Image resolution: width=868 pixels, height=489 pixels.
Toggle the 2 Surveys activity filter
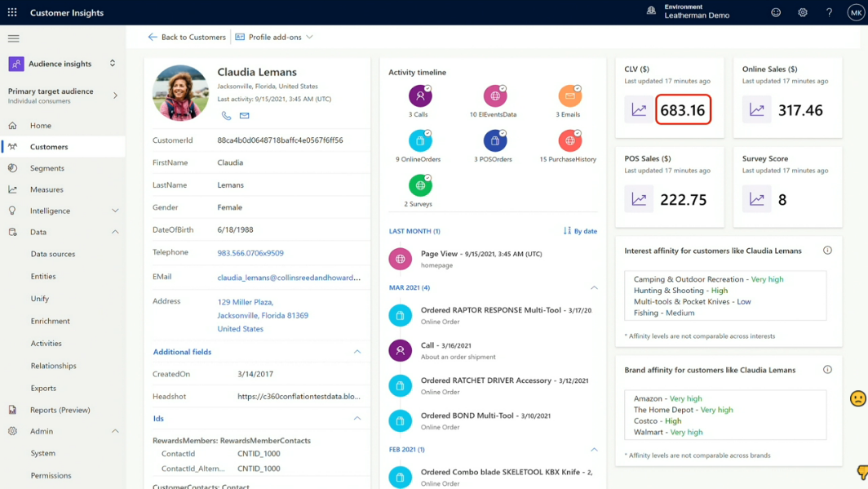click(x=420, y=186)
